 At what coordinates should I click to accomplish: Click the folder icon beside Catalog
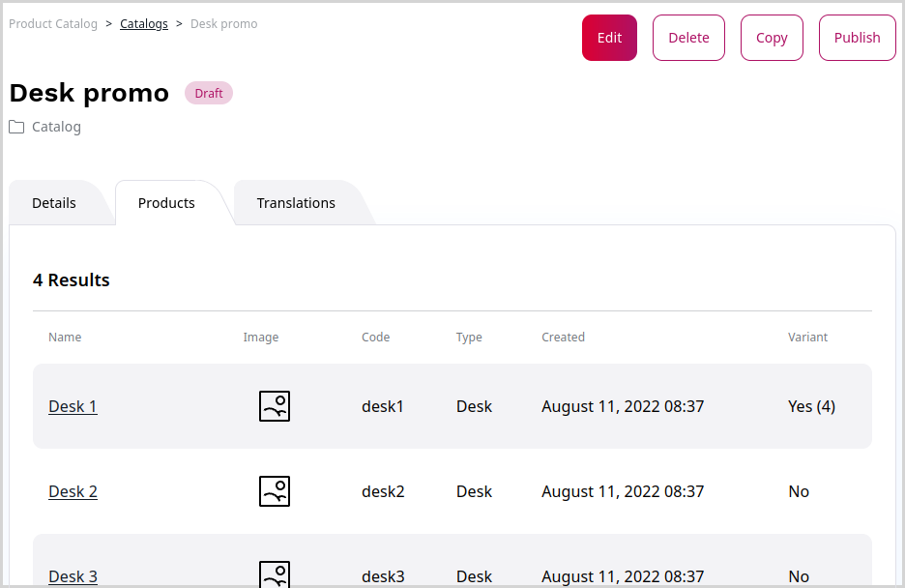(16, 127)
